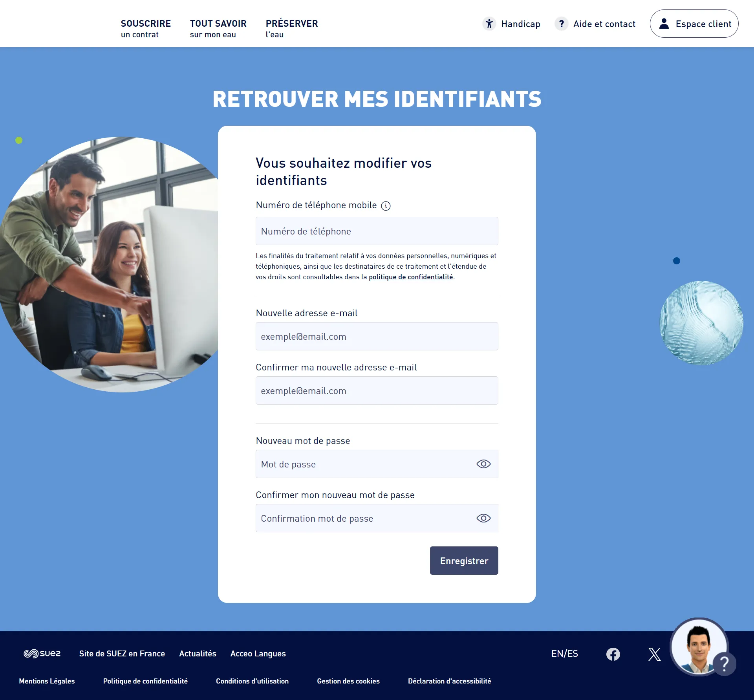
Task: Open the virtual assistant avatar chat
Action: coord(699,647)
